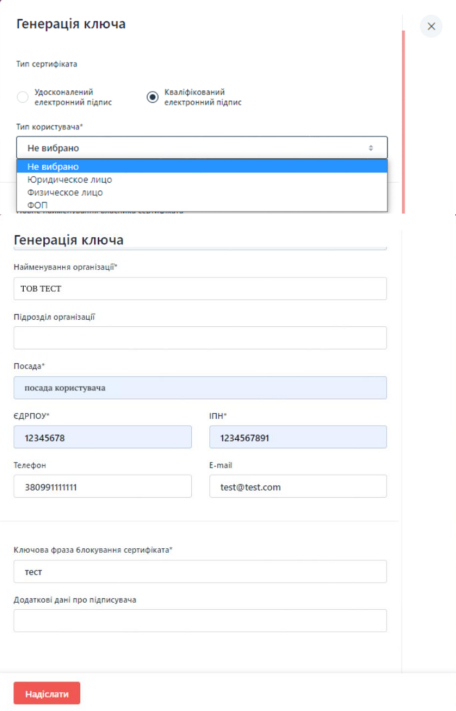The image size is (456, 711).
Task: Click the Телефон input field
Action: [102, 487]
